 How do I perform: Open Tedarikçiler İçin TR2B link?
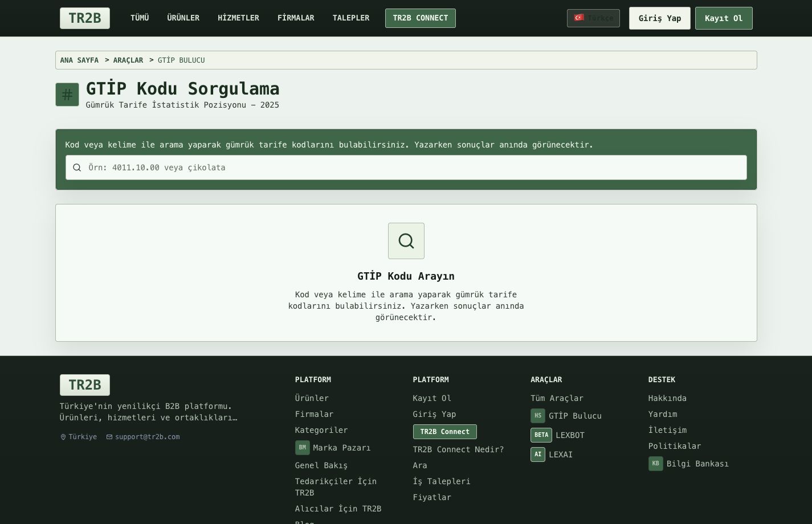coord(336,487)
